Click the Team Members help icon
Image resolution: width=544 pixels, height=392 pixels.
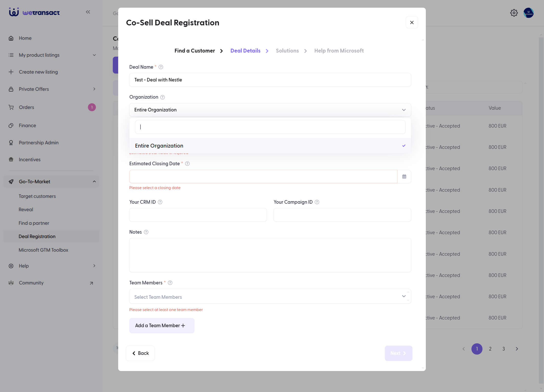[170, 283]
